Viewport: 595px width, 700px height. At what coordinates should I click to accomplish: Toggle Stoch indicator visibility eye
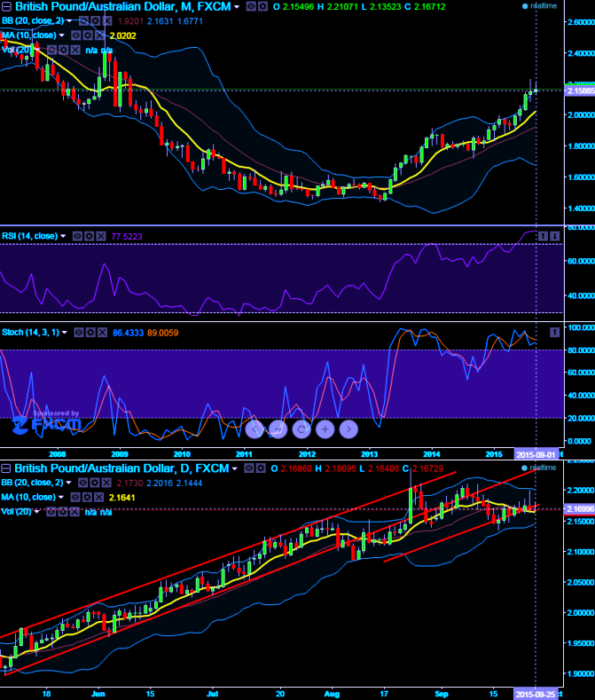79,333
